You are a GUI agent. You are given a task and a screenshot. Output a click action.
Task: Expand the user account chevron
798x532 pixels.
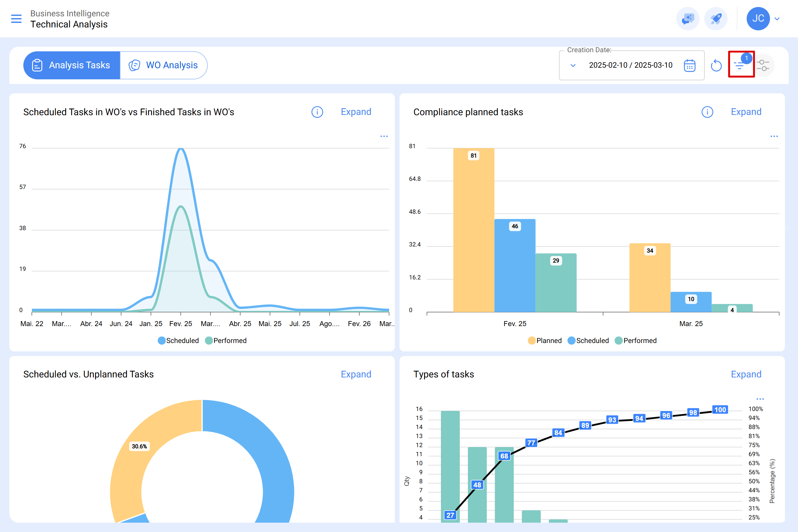[777, 19]
